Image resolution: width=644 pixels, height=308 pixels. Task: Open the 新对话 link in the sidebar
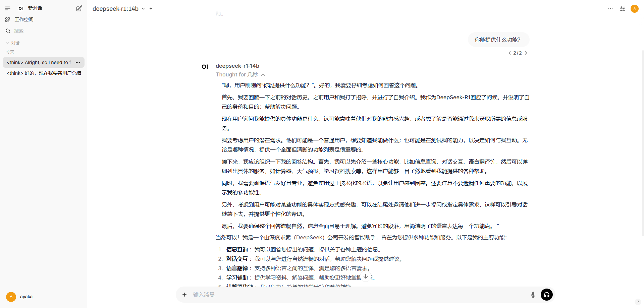tap(35, 8)
